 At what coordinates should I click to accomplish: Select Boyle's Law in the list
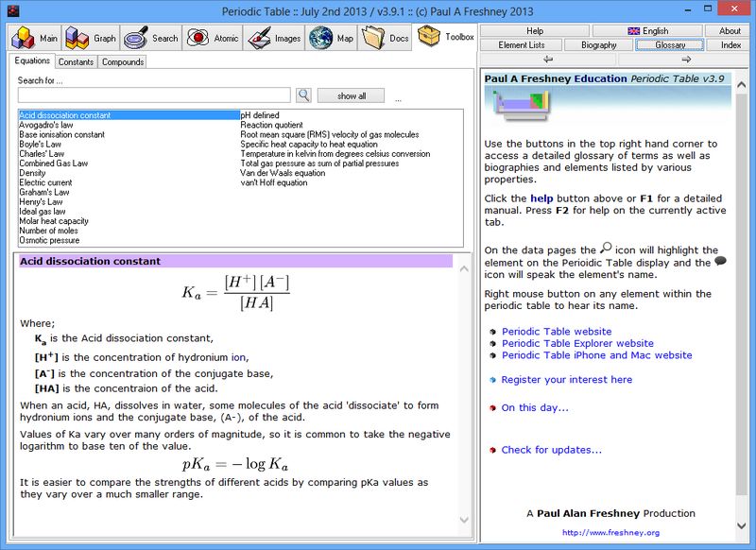coord(40,145)
